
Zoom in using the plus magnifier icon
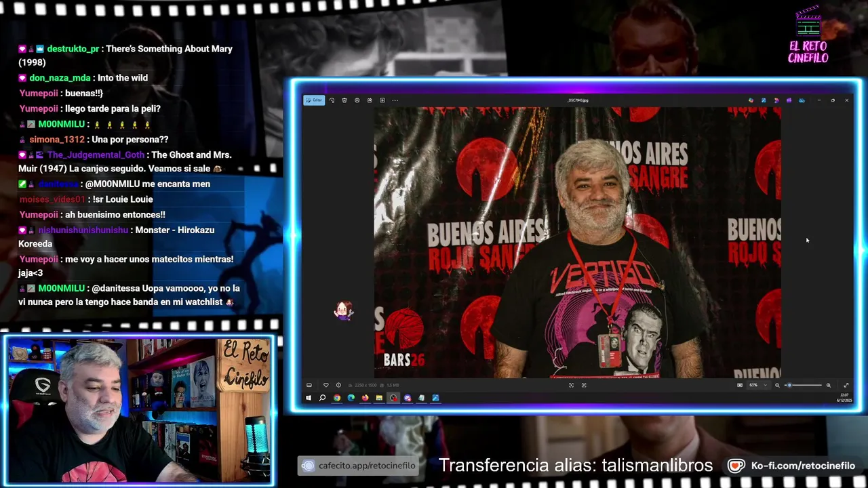click(x=829, y=385)
